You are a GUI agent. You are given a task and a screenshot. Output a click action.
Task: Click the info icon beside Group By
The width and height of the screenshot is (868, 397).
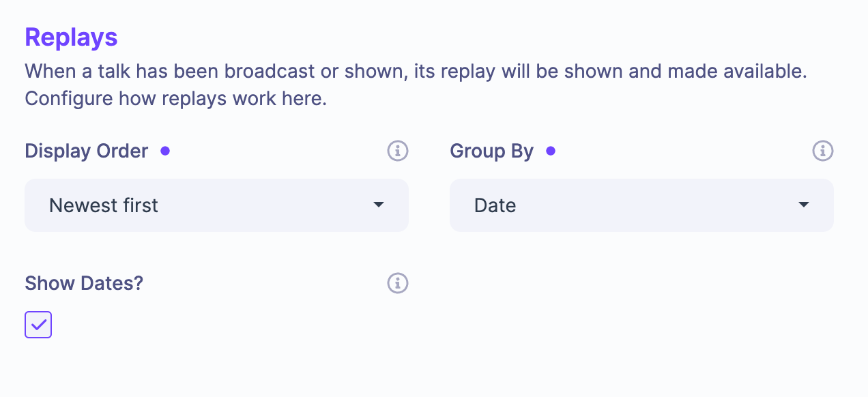click(822, 151)
